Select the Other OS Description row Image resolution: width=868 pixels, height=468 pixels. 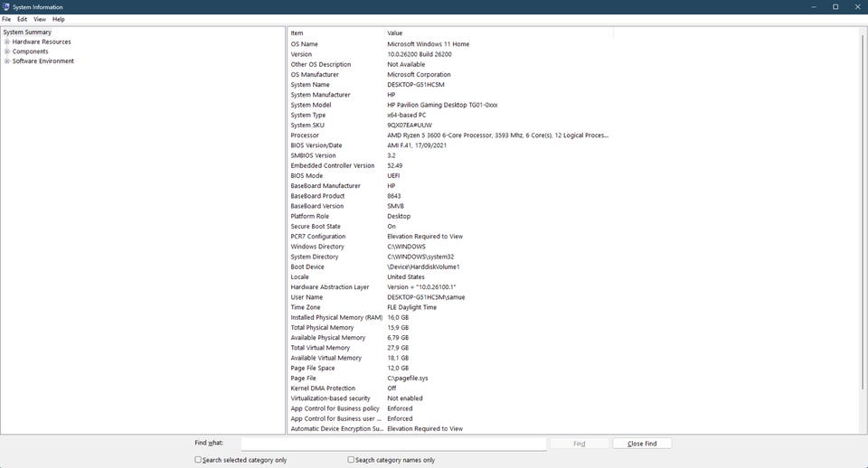pyautogui.click(x=450, y=64)
